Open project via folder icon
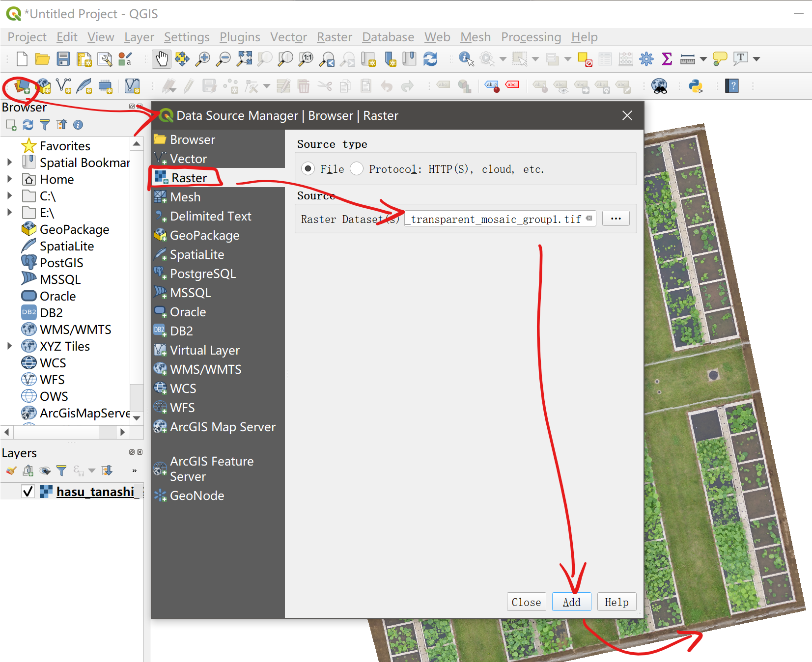The height and width of the screenshot is (662, 812). coord(42,59)
